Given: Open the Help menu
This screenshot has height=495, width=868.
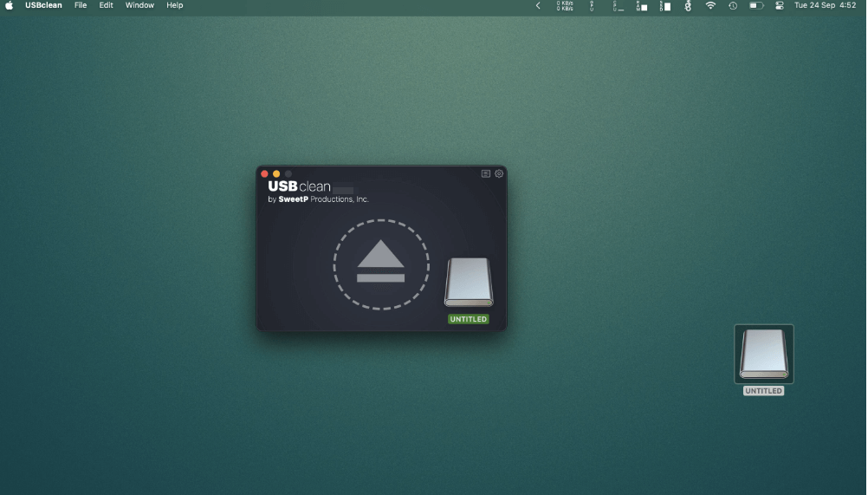Looking at the screenshot, I should point(174,5).
